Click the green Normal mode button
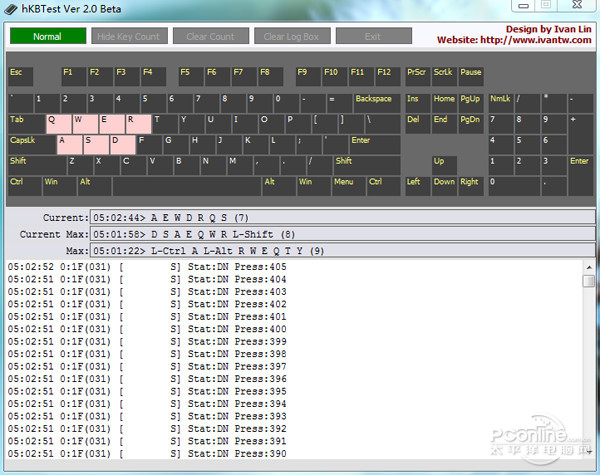 pyautogui.click(x=47, y=37)
